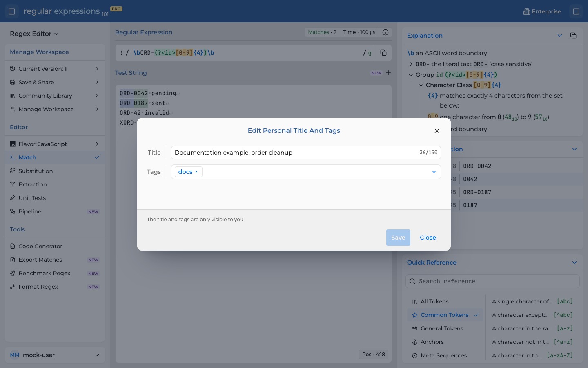The width and height of the screenshot is (588, 368).
Task: Select General Tokens category
Action: tap(445, 328)
